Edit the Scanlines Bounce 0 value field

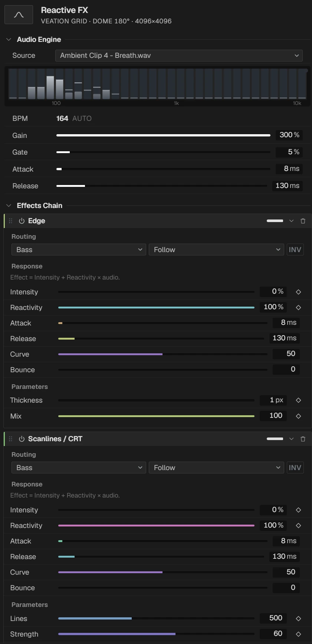(286, 587)
